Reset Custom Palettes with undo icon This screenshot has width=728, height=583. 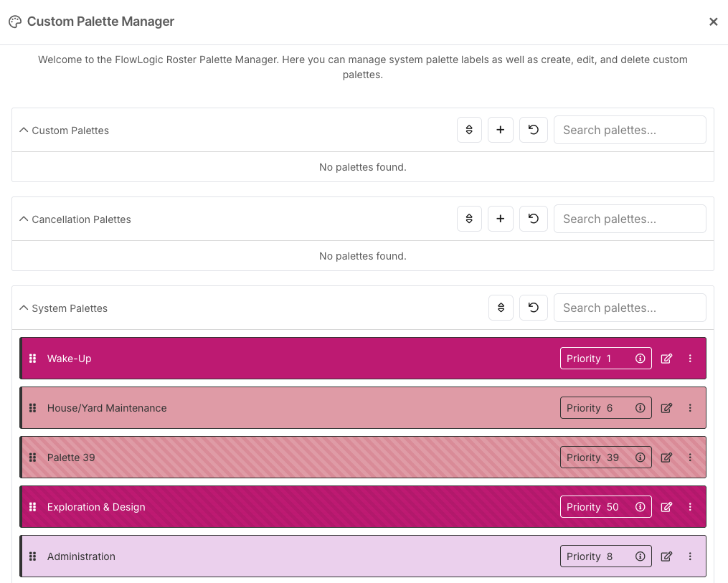534,130
